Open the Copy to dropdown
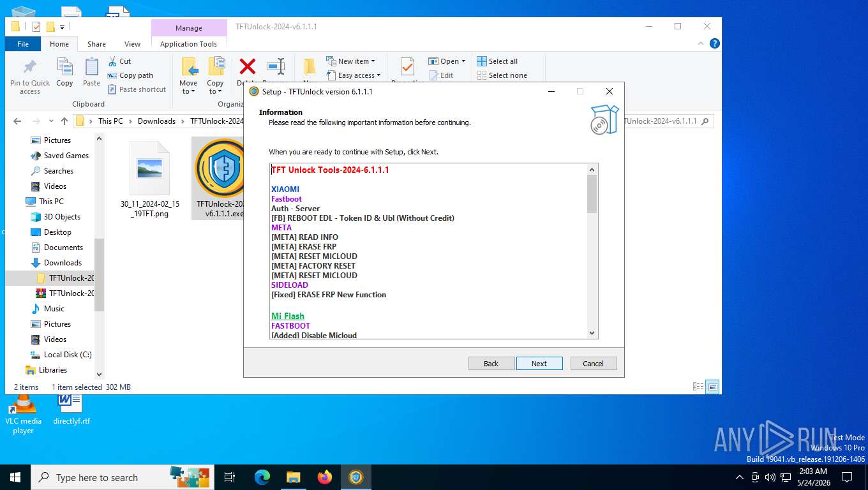868x490 pixels. (x=215, y=87)
